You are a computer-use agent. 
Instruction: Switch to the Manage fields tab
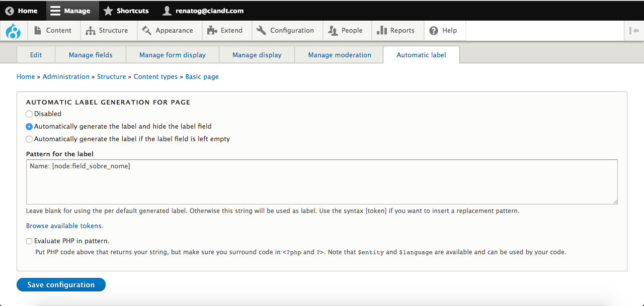91,55
